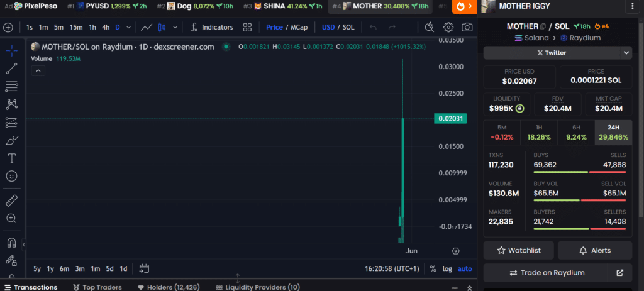Switch chart to candles style
The image size is (644, 291).
[162, 28]
